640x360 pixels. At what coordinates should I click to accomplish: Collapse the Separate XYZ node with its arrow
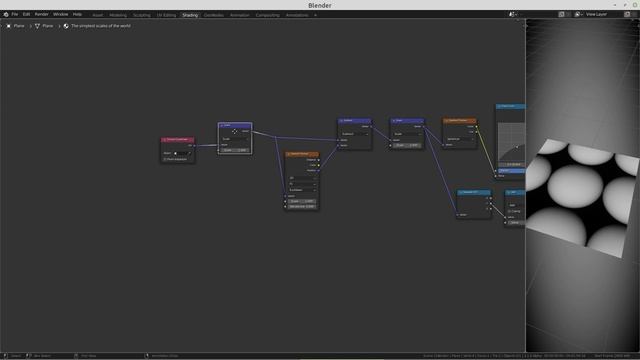[460, 192]
